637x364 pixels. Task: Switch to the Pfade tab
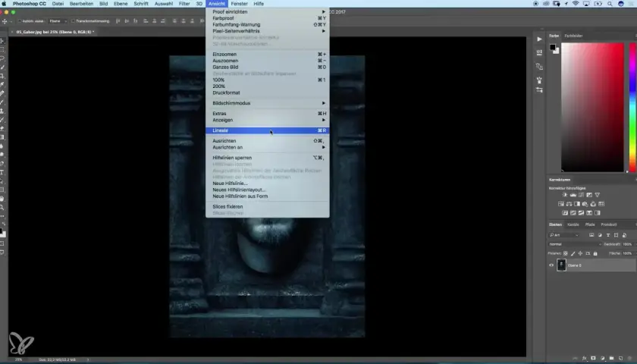590,224
